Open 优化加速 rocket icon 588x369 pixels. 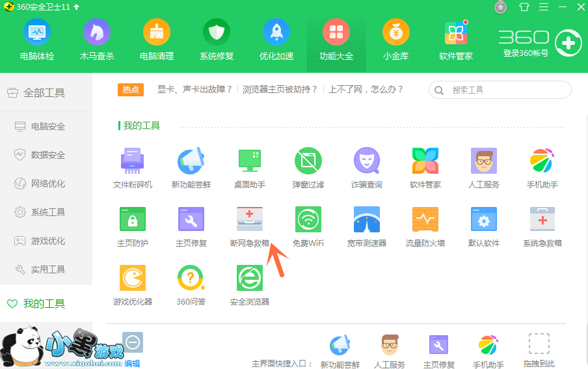[x=276, y=40]
